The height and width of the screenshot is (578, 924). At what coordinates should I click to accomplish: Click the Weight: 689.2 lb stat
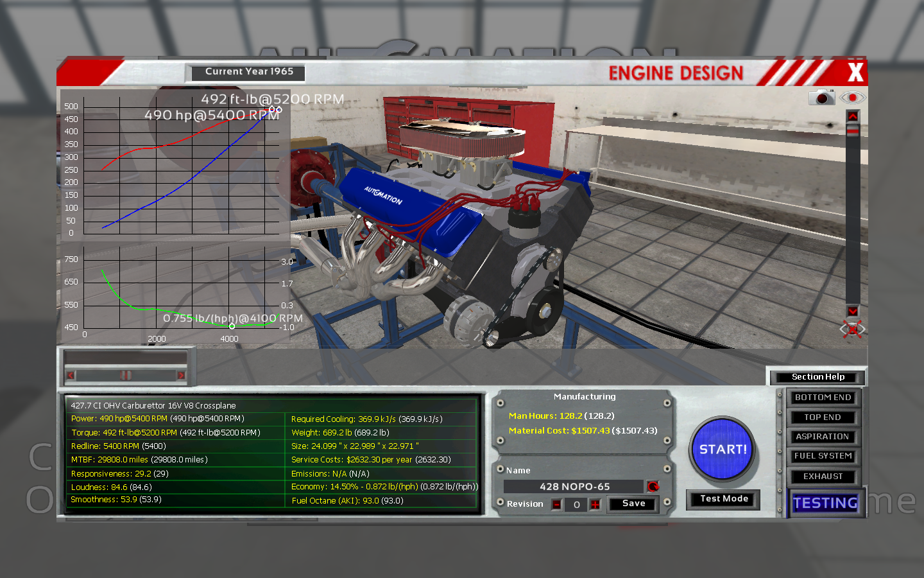(340, 433)
